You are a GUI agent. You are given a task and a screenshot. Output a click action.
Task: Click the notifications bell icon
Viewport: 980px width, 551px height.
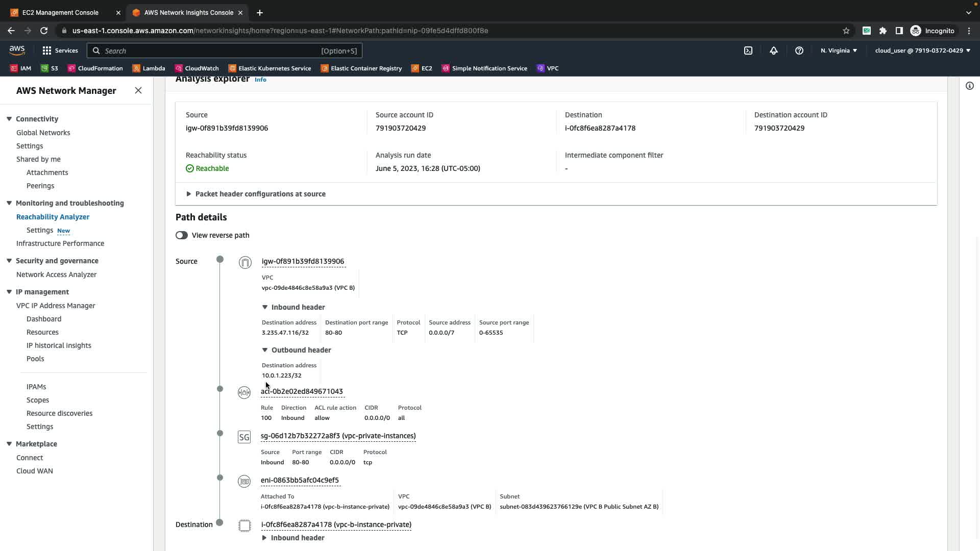(774, 51)
